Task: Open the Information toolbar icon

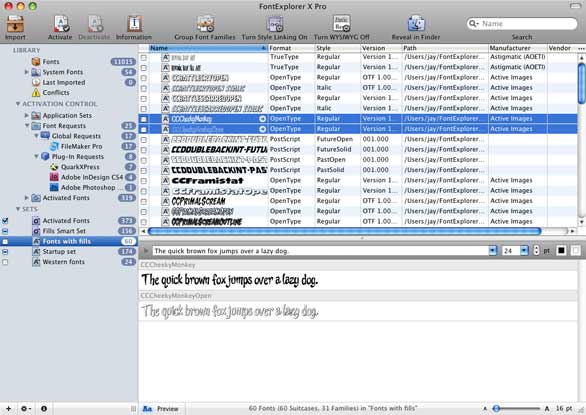Action: [x=134, y=24]
